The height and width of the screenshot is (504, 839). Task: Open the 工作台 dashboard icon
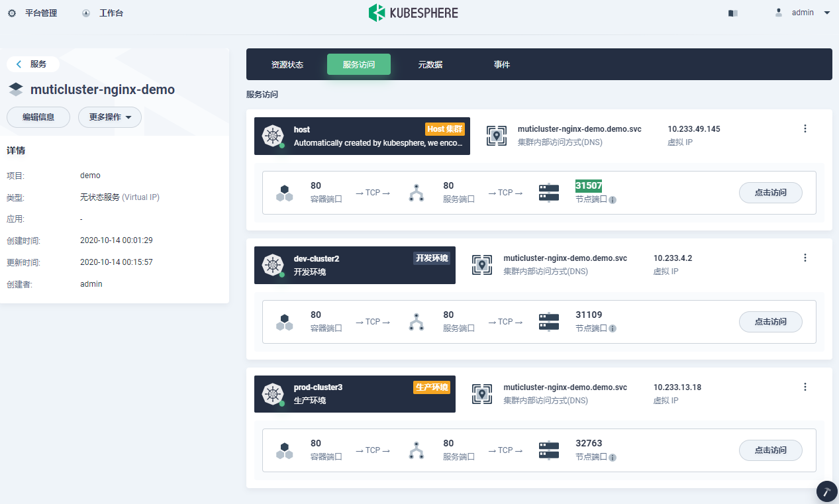pos(86,13)
